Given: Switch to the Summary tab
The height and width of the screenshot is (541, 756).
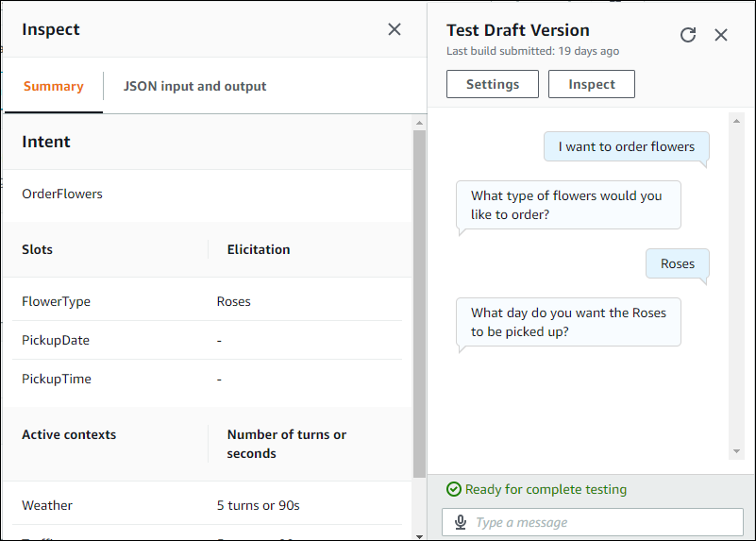Looking at the screenshot, I should tap(53, 86).
